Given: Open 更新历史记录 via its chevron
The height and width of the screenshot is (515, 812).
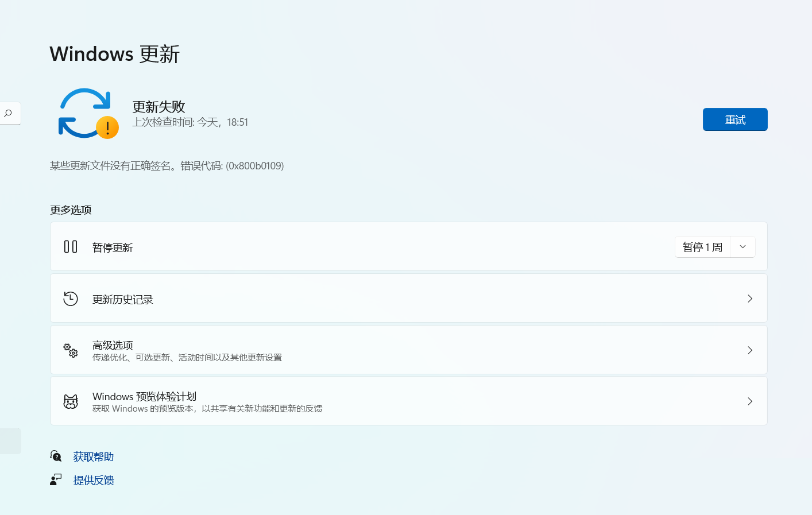Looking at the screenshot, I should [x=749, y=298].
